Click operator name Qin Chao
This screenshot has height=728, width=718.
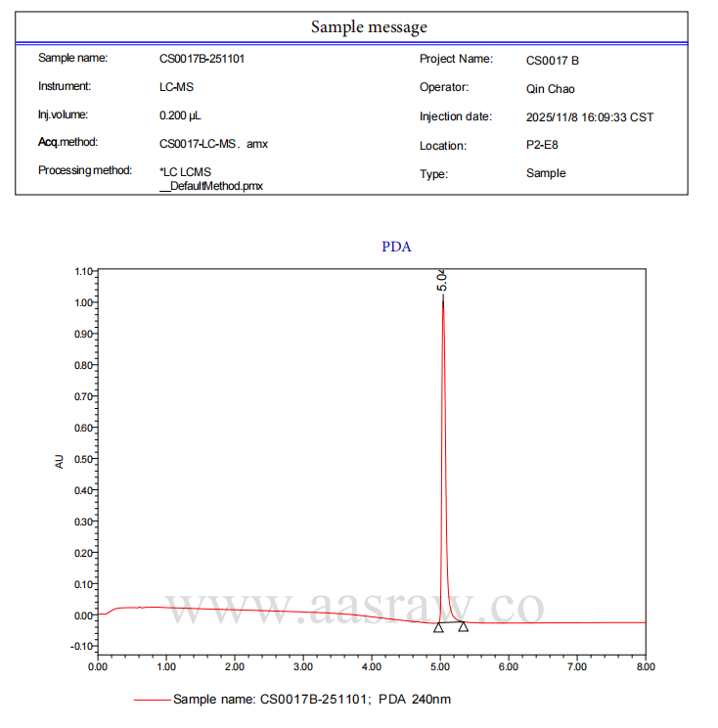coord(550,89)
